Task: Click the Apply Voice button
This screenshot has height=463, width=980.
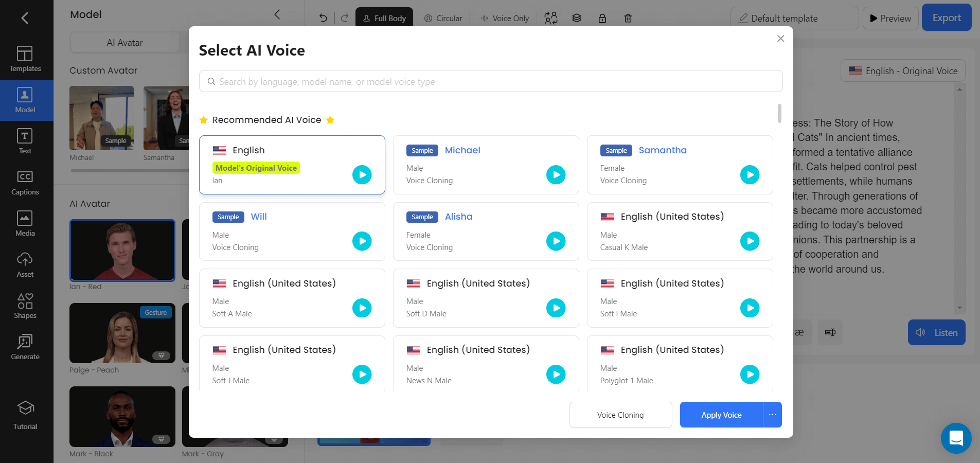Action: tap(721, 415)
